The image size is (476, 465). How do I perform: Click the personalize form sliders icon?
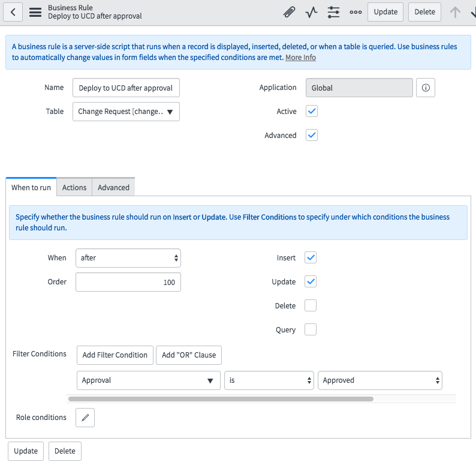click(333, 12)
